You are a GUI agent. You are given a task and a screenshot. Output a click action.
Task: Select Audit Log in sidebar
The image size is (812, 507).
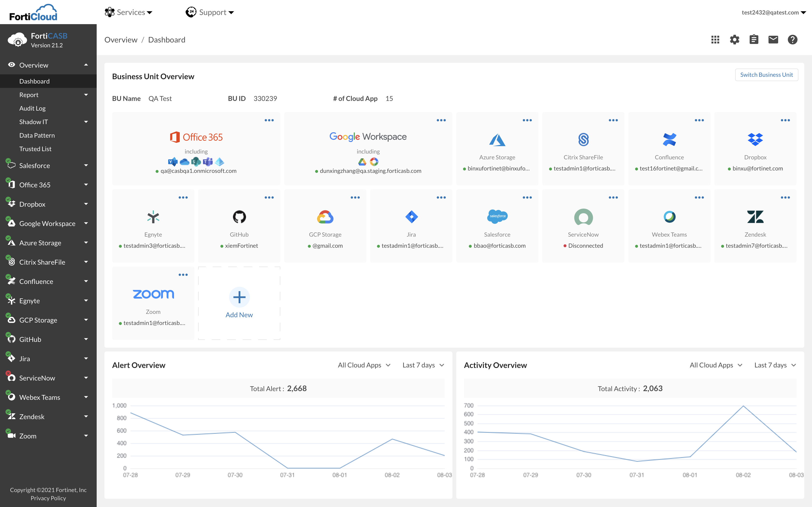tap(33, 108)
